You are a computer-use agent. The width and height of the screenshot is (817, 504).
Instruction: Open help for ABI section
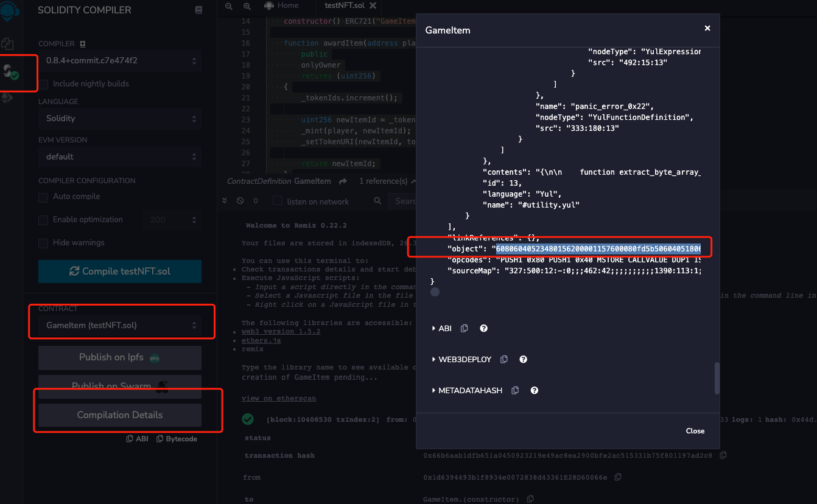484,328
